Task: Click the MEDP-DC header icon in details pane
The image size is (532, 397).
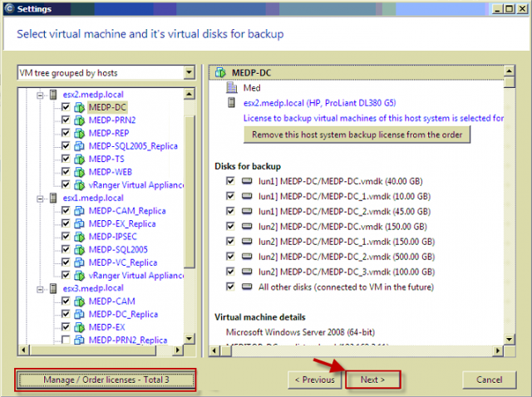Action: [220, 72]
